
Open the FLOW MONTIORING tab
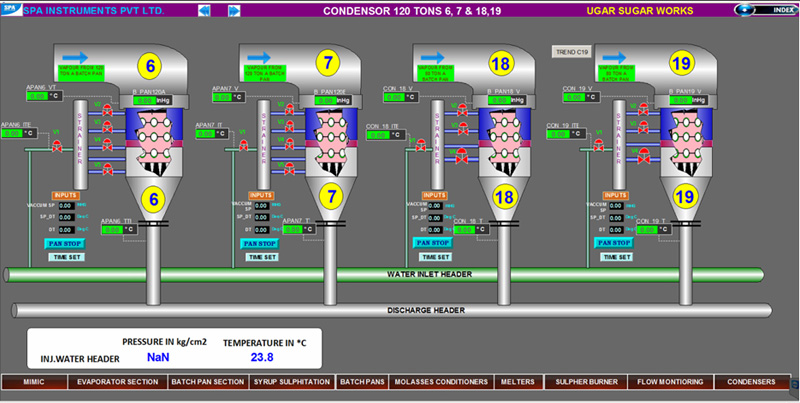click(670, 382)
